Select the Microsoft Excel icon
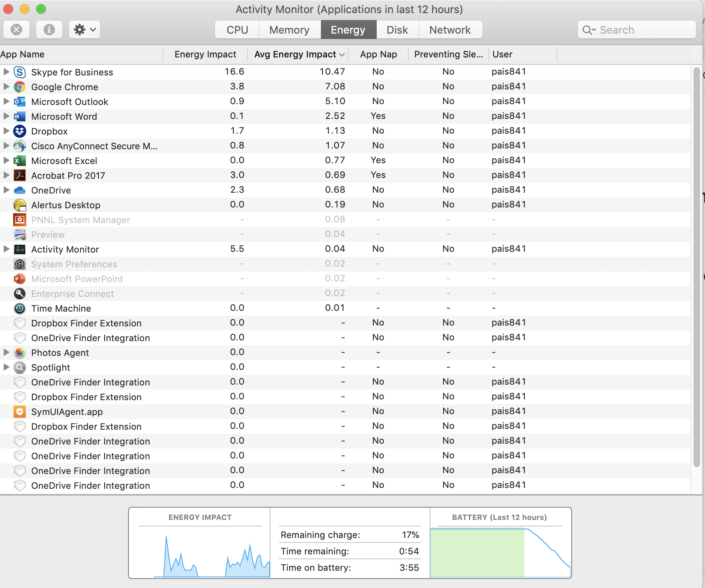705x588 pixels. tap(20, 161)
